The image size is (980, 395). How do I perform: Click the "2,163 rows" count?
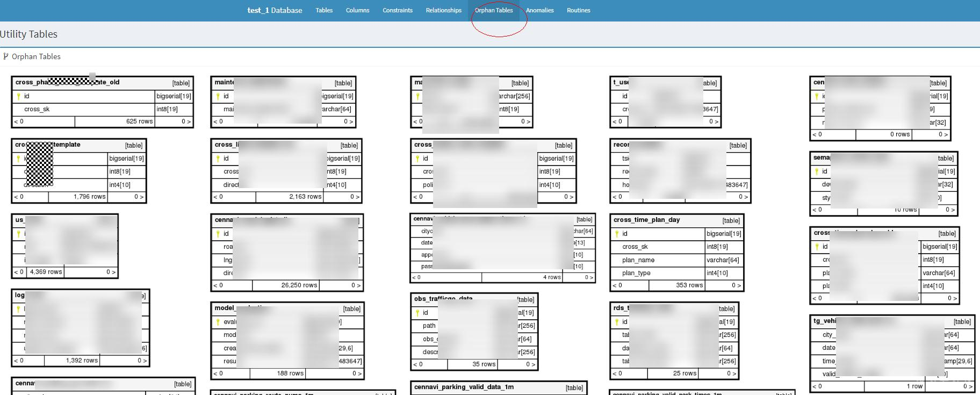tap(305, 197)
